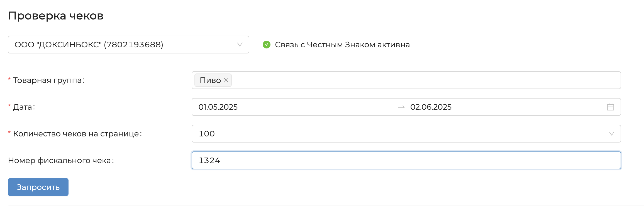This screenshot has height=206, width=644.
Task: Click the "Дата" field label
Action: click(23, 107)
